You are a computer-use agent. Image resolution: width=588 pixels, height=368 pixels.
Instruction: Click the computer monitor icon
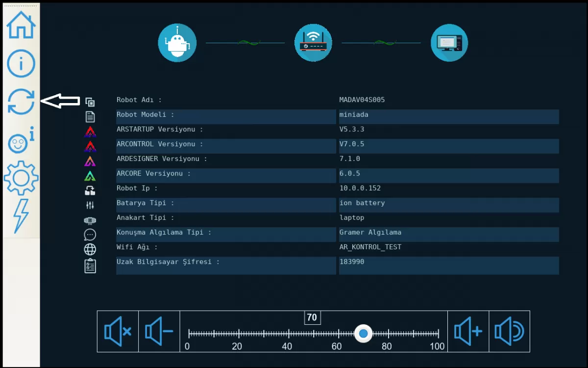(449, 43)
